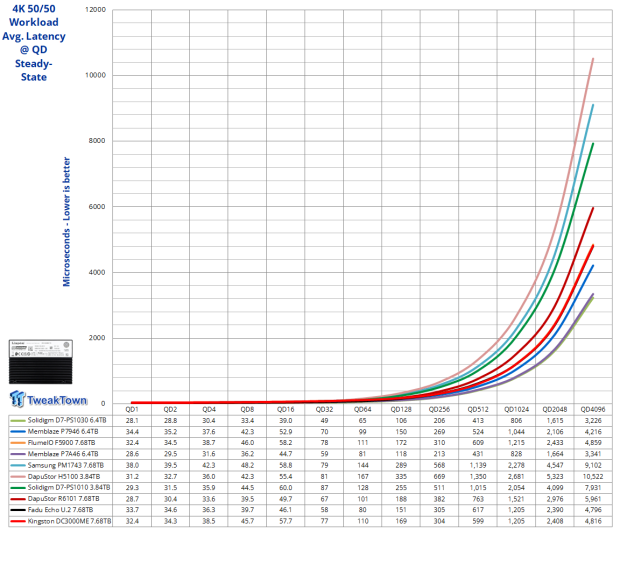Click Samsung PM1743 QD512 value 1,139
620x568 pixels.
coord(478,465)
